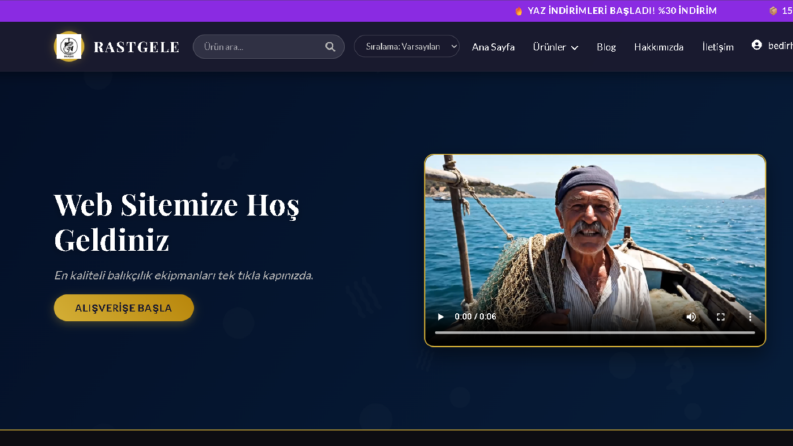This screenshot has width=793, height=446.
Task: Mute the video volume speaker icon
Action: [691, 317]
